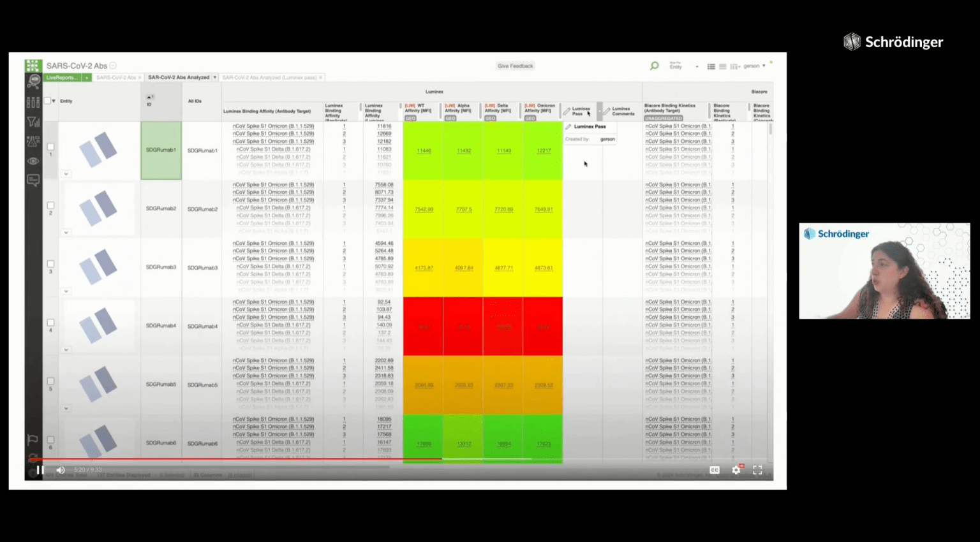Open the comments icon in left sidebar
The width and height of the screenshot is (980, 542).
(x=33, y=180)
